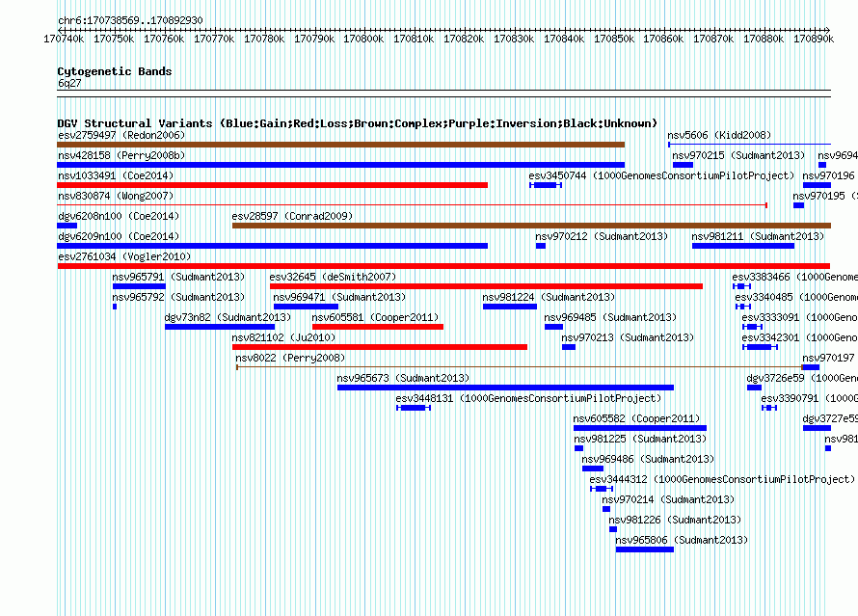
Task: Select nsv605582 (Cooper2011) gain variant
Action: point(636,418)
